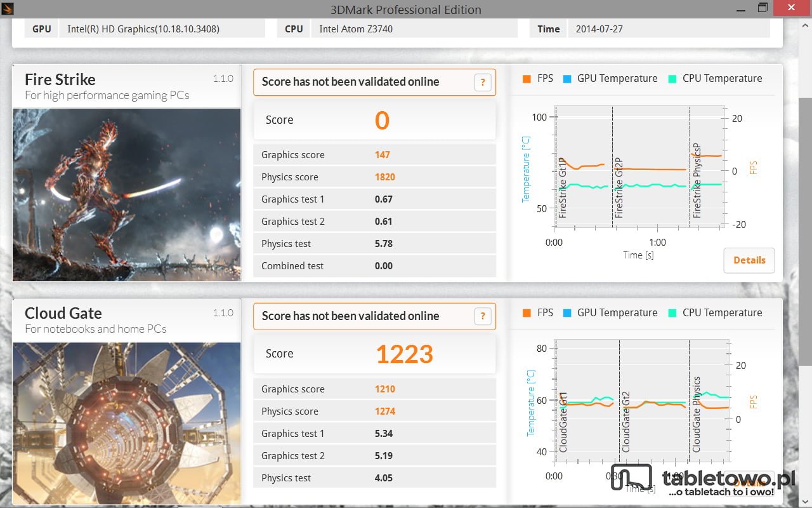
Task: Click the CloudGate Physics marker in chart
Action: (x=697, y=415)
